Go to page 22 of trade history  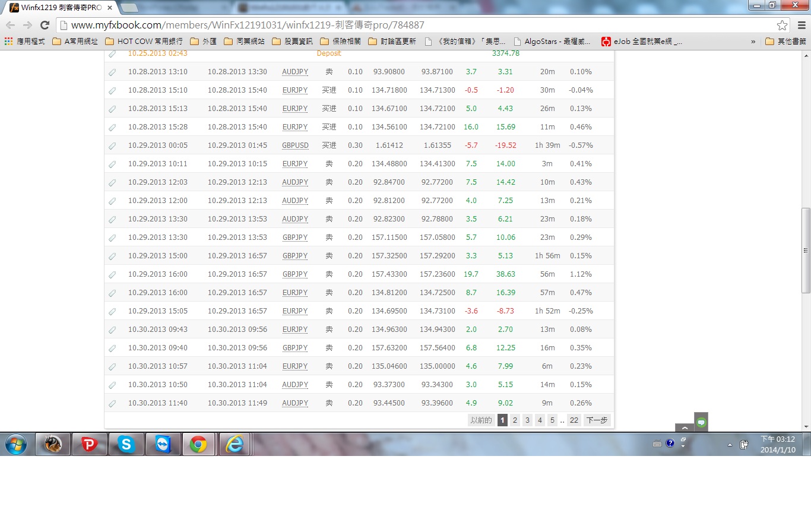[x=574, y=420]
